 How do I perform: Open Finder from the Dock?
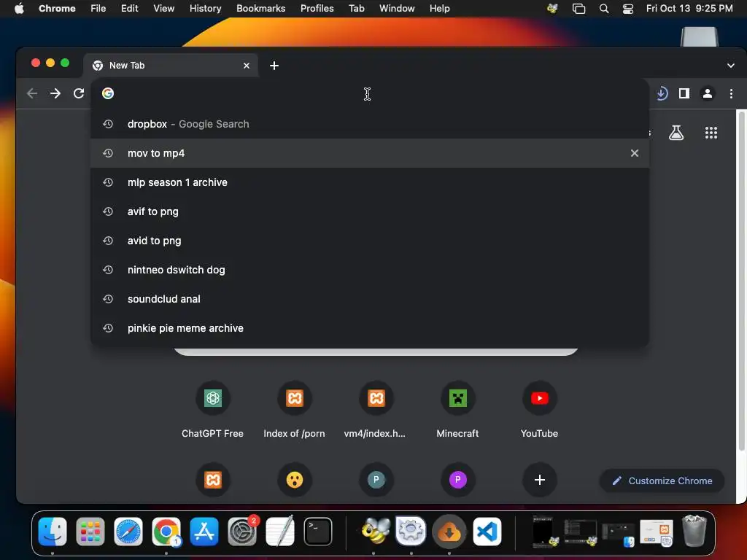point(53,532)
